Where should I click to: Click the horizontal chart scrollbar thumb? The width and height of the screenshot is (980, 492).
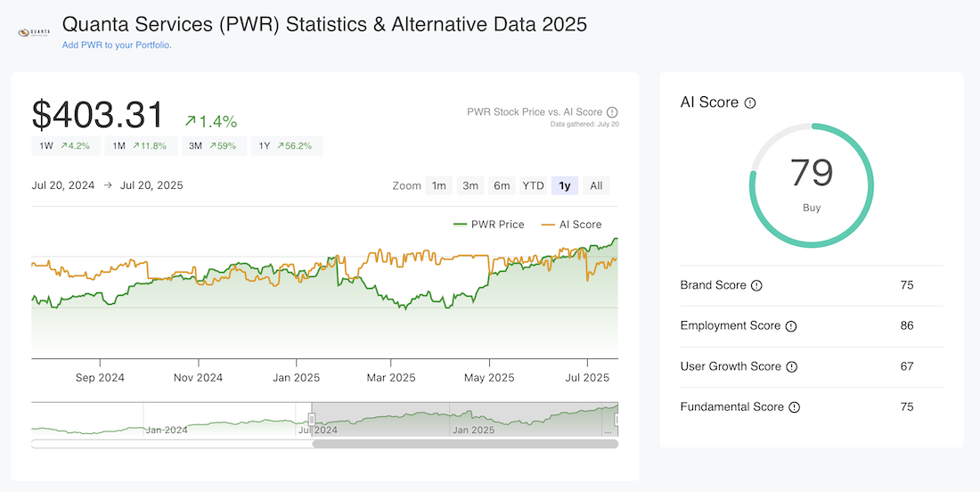click(465, 444)
